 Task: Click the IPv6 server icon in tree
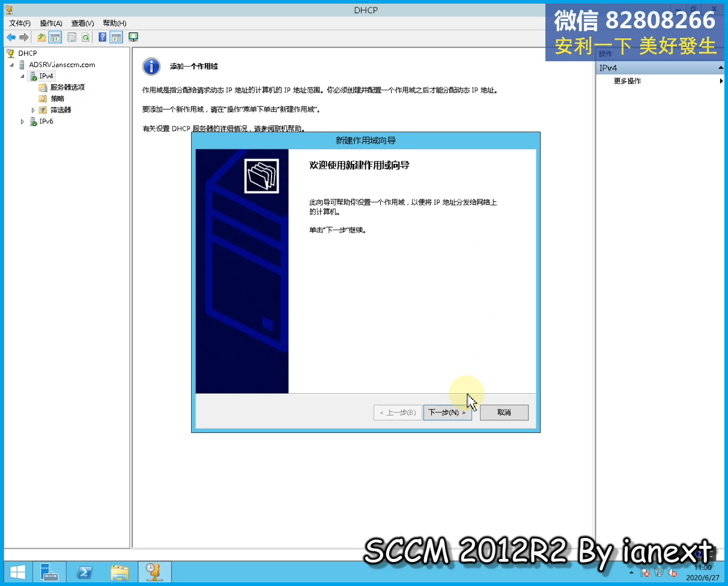(33, 121)
